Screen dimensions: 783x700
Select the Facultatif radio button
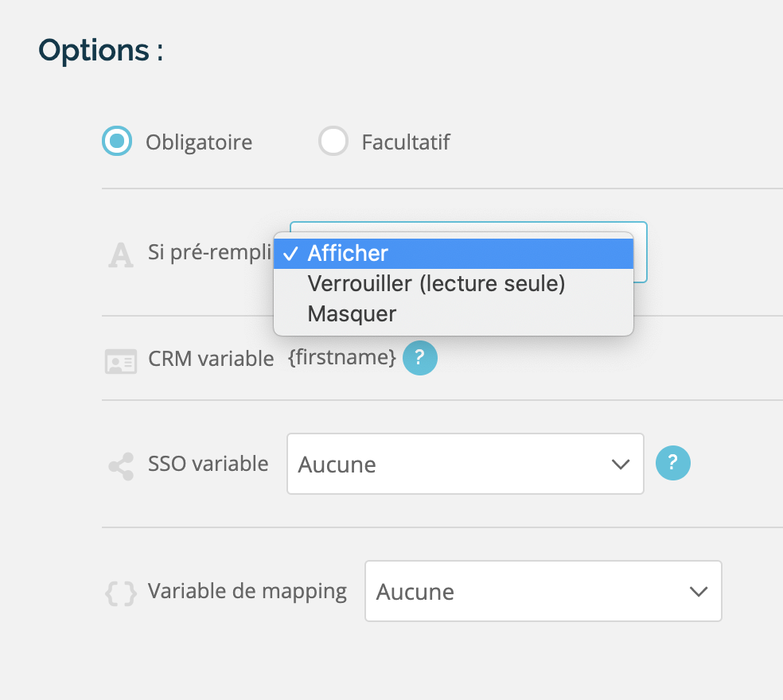(333, 141)
